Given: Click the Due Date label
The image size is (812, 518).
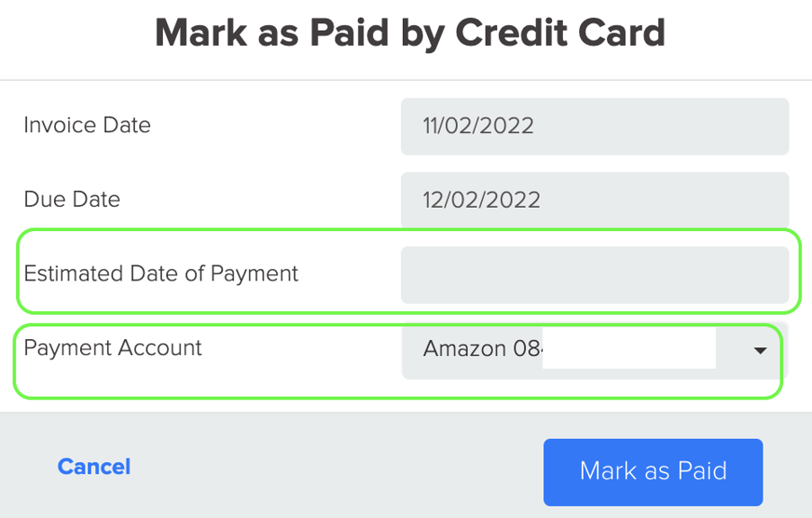Looking at the screenshot, I should pos(72,200).
